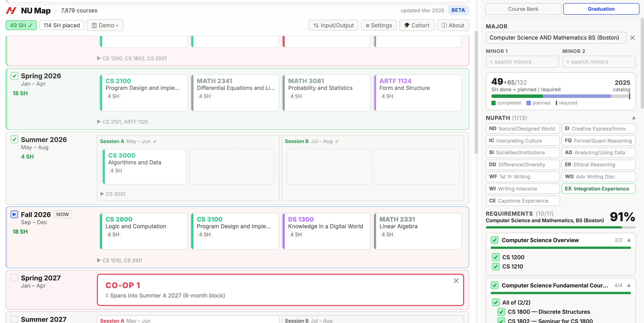Click the 49 SH completed button
The height and width of the screenshot is (323, 644).
[x=21, y=25]
